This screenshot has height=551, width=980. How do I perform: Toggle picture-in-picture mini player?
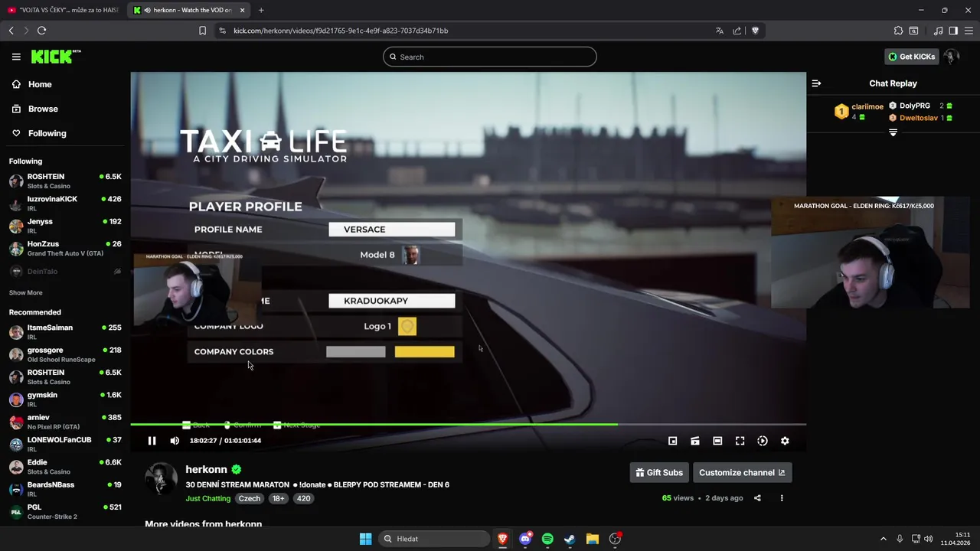click(672, 441)
